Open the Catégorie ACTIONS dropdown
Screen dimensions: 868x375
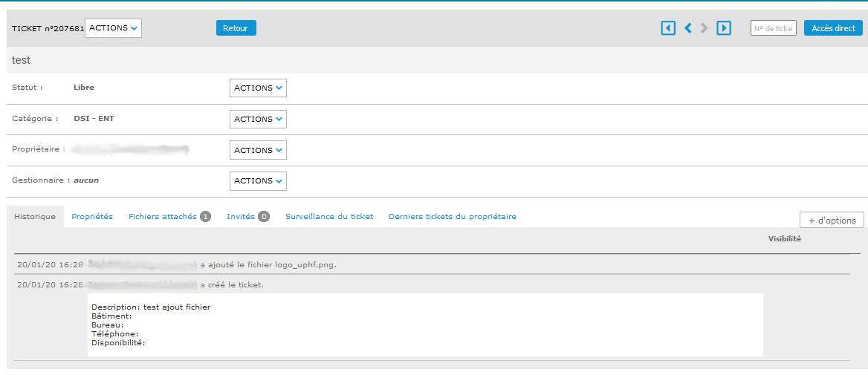tap(258, 120)
